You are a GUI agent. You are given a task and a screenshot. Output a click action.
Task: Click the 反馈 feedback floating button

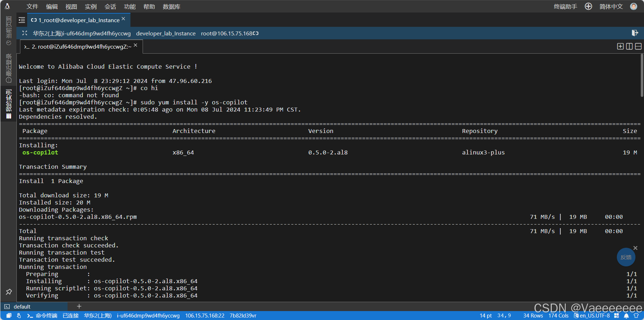pos(626,257)
